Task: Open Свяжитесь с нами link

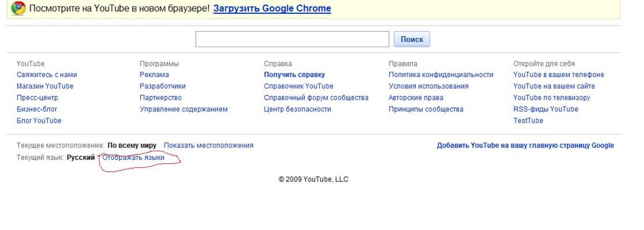Action: click(47, 75)
